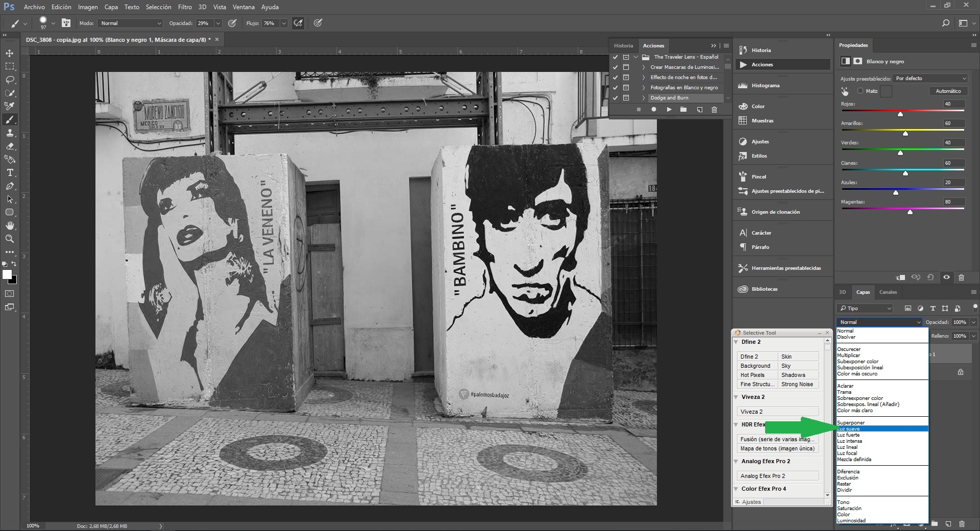This screenshot has height=531, width=980.
Task: Switch to the Canales tab
Action: click(888, 292)
